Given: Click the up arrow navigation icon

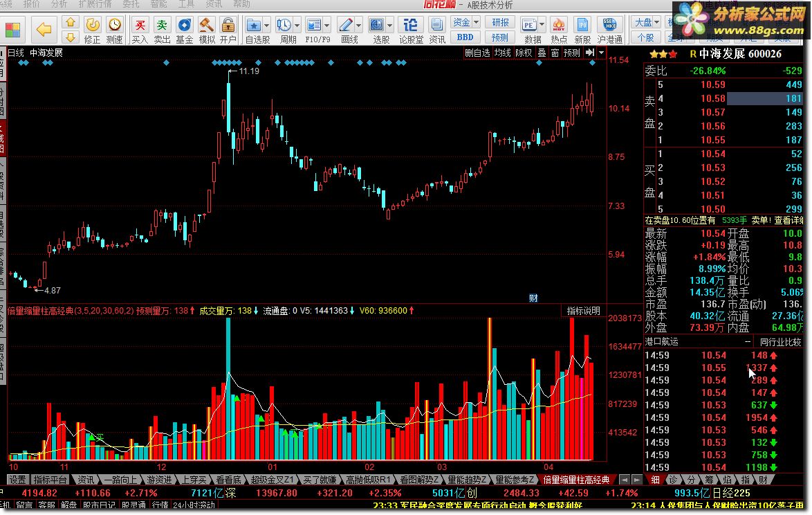Looking at the screenshot, I should pyautogui.click(x=70, y=22).
